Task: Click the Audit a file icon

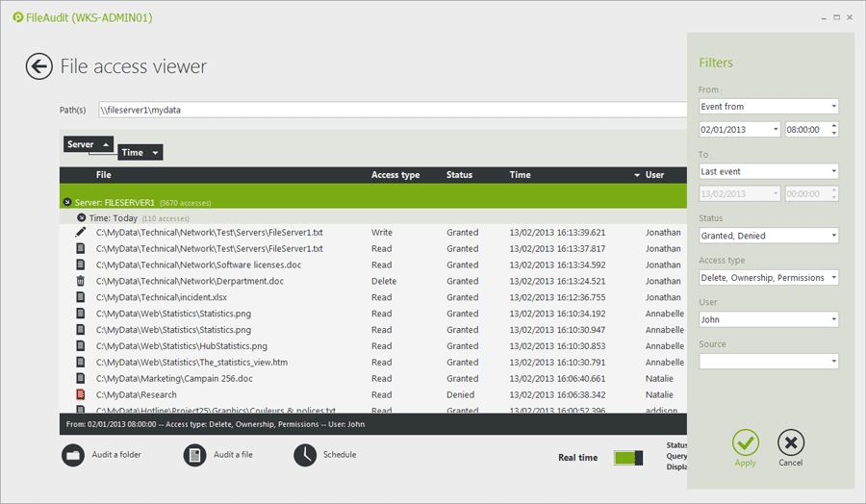Action: click(194, 455)
